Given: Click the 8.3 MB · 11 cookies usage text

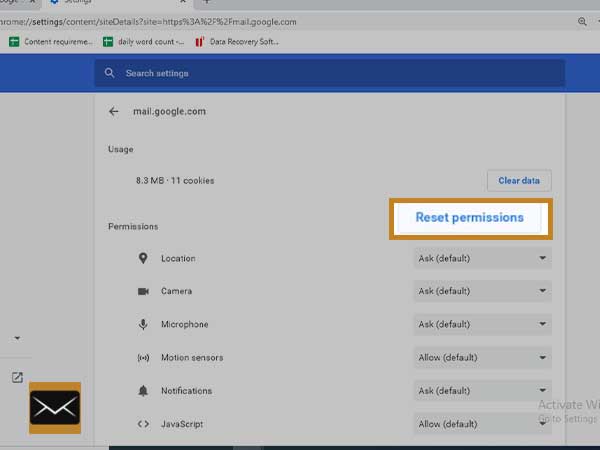Looking at the screenshot, I should click(x=175, y=181).
